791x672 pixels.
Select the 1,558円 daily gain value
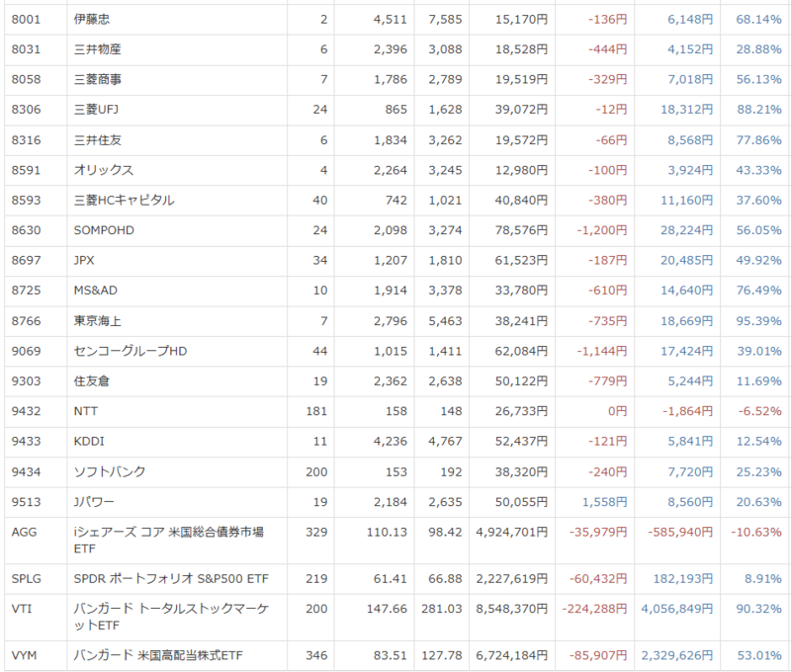(604, 502)
